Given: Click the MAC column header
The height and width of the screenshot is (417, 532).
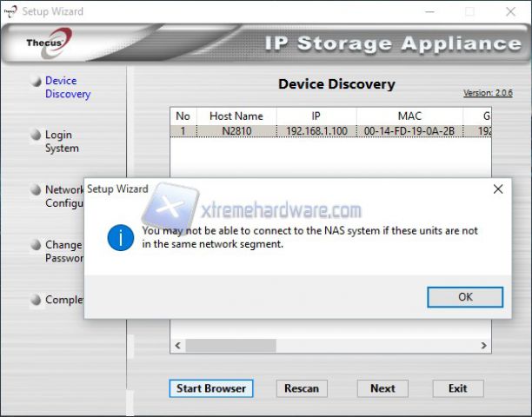Looking at the screenshot, I should coord(409,116).
